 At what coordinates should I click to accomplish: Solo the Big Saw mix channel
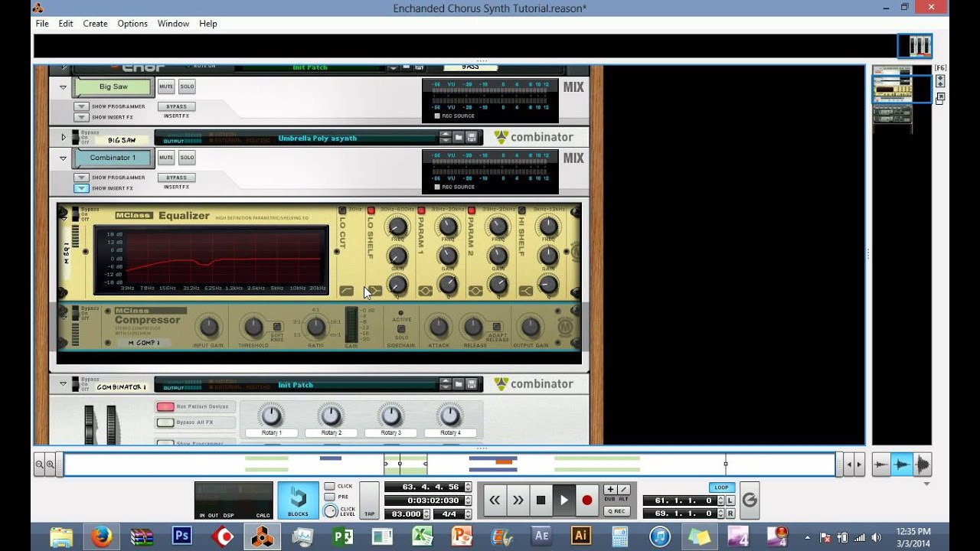click(x=187, y=86)
